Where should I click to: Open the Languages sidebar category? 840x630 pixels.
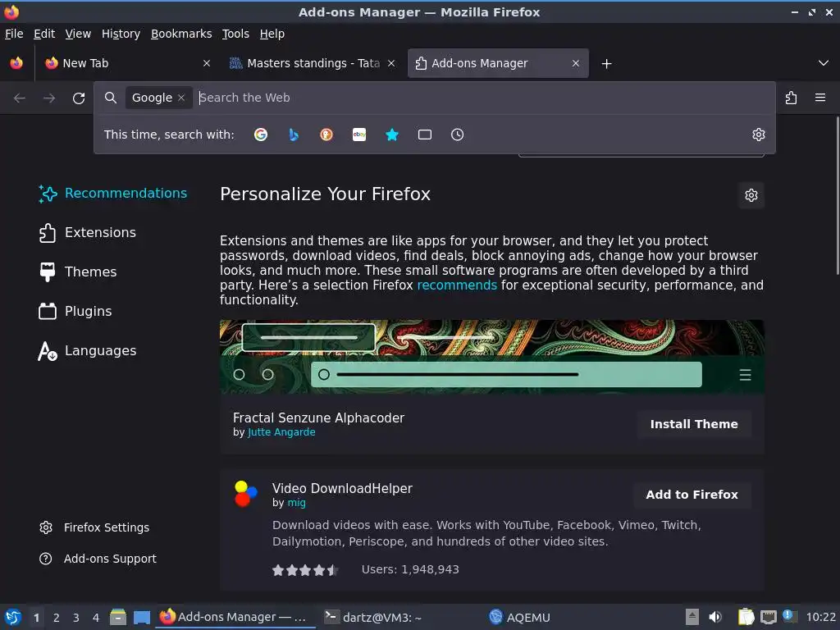pyautogui.click(x=88, y=351)
